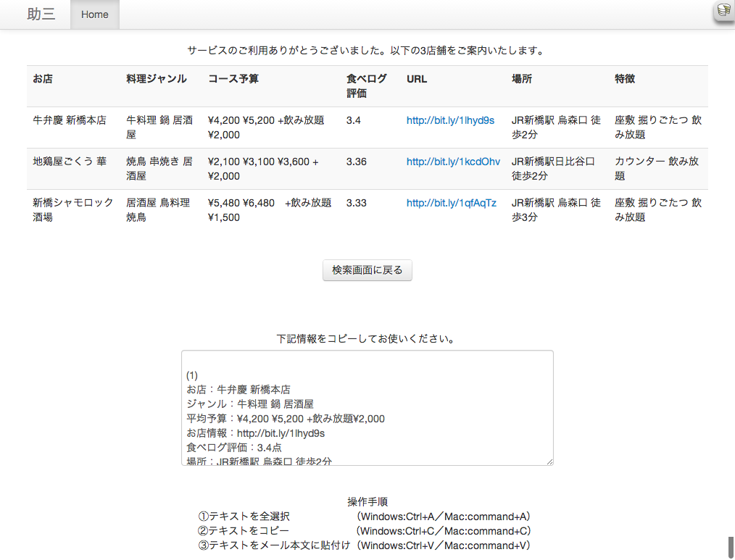
Task: Click inside the copy-text textarea
Action: (367, 408)
